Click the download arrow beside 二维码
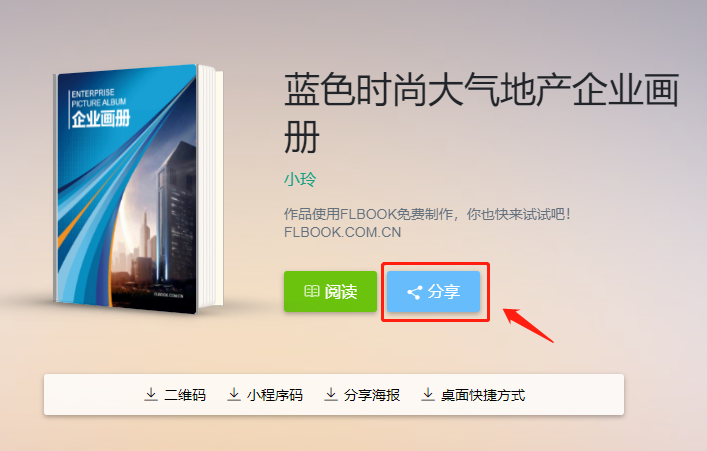Image resolution: width=707 pixels, height=451 pixels. tap(151, 394)
